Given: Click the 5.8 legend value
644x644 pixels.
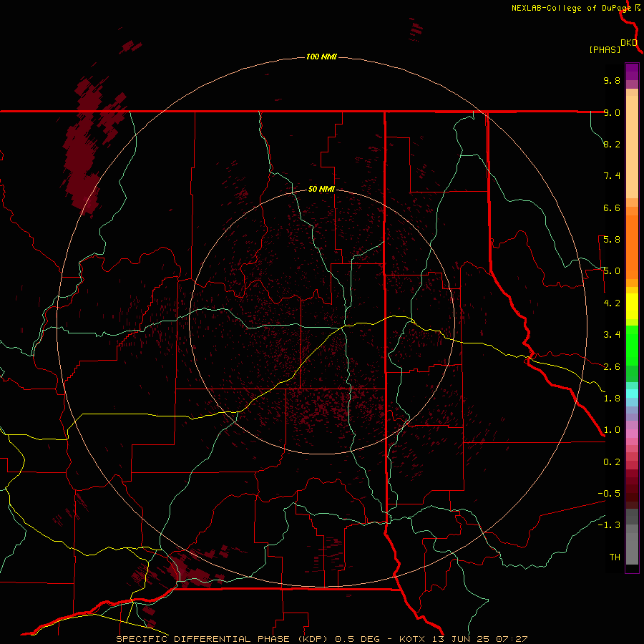Looking at the screenshot, I should pos(612,240).
